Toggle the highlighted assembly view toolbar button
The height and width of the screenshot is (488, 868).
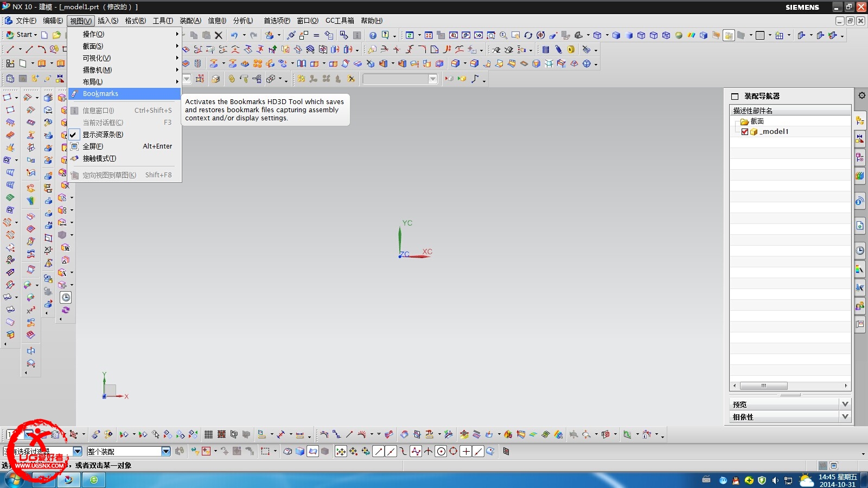pos(729,35)
